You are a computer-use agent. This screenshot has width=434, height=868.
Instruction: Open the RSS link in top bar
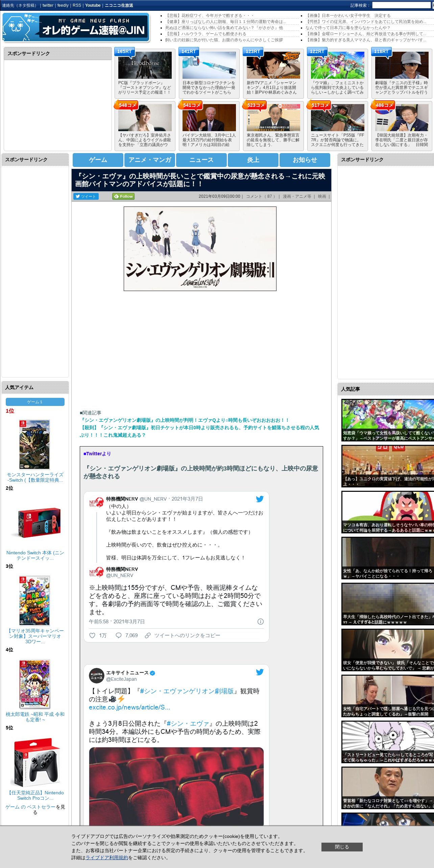point(77,5)
